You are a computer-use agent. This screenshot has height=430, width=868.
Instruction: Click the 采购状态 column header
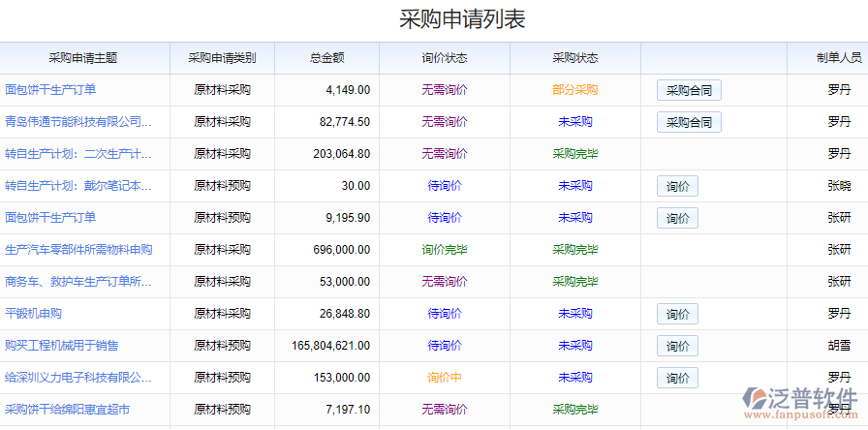click(x=574, y=58)
